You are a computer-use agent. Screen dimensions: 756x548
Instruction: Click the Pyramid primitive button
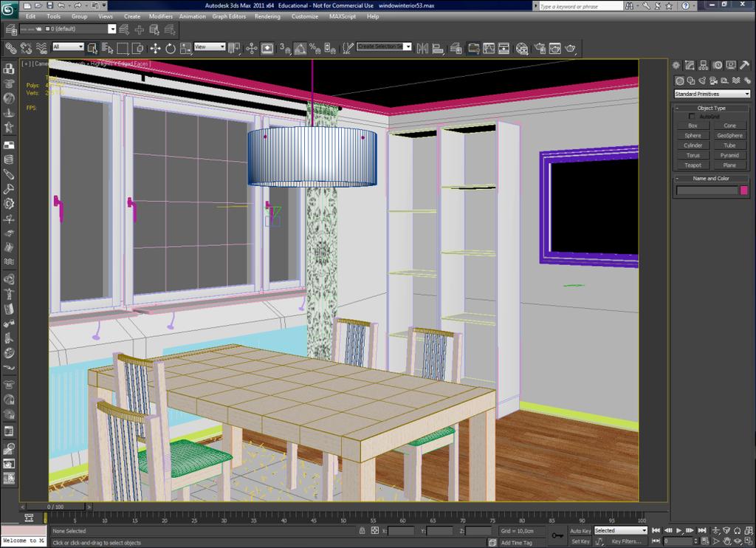729,155
